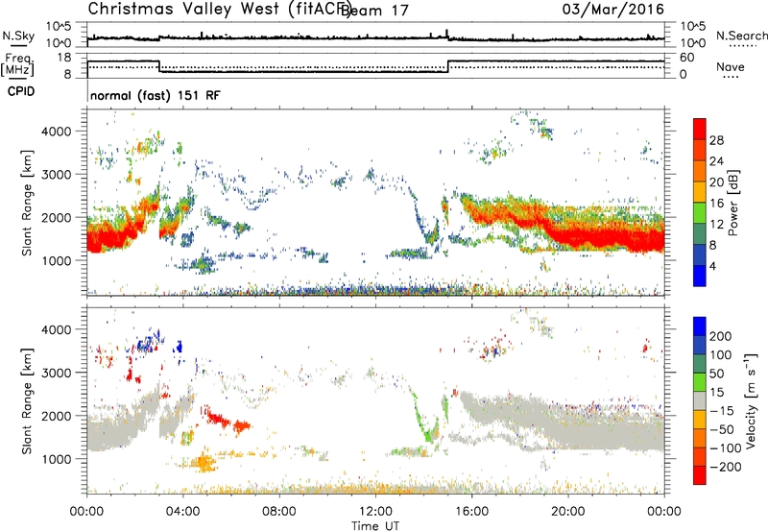Select the CPID row label
The height and width of the screenshot is (532, 768).
pos(20,91)
